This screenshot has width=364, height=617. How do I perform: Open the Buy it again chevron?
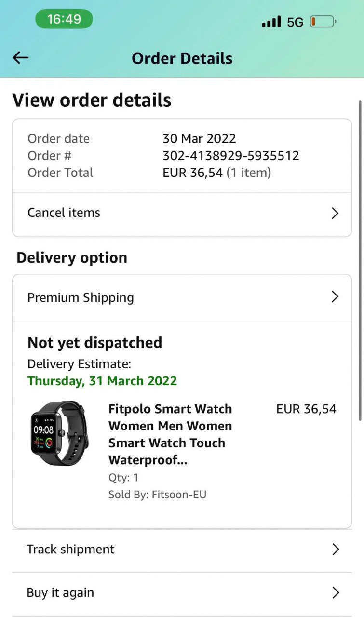click(x=335, y=593)
